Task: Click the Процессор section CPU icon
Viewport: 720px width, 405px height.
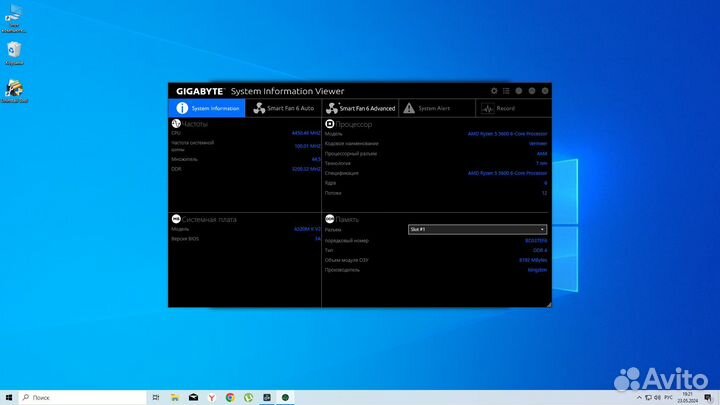Action: pyautogui.click(x=330, y=124)
